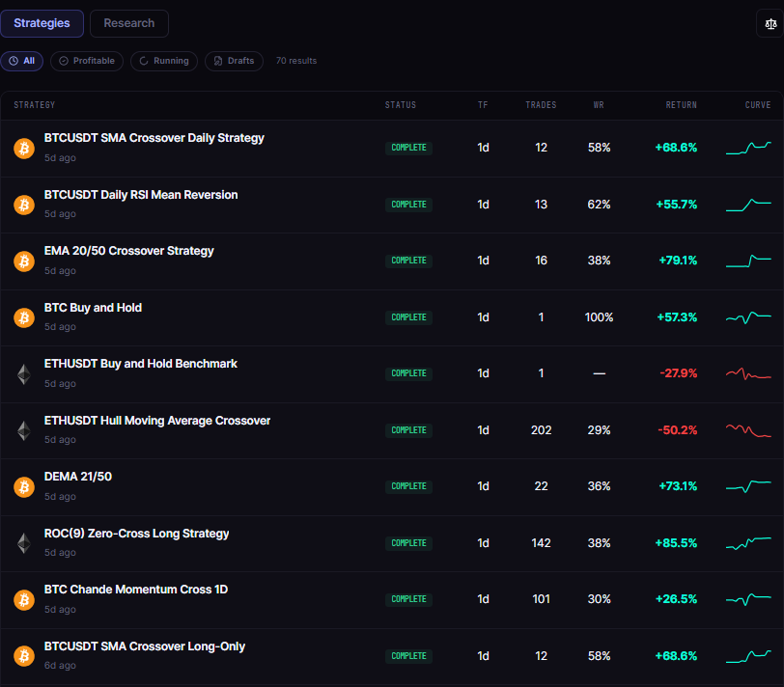784x687 pixels.
Task: Click the -50.2% return value
Action: point(678,430)
